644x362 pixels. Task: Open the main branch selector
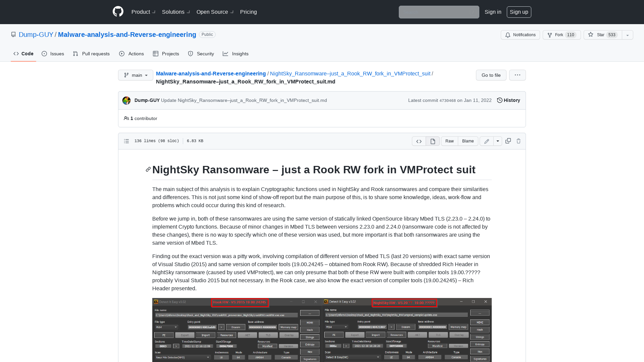click(136, 75)
